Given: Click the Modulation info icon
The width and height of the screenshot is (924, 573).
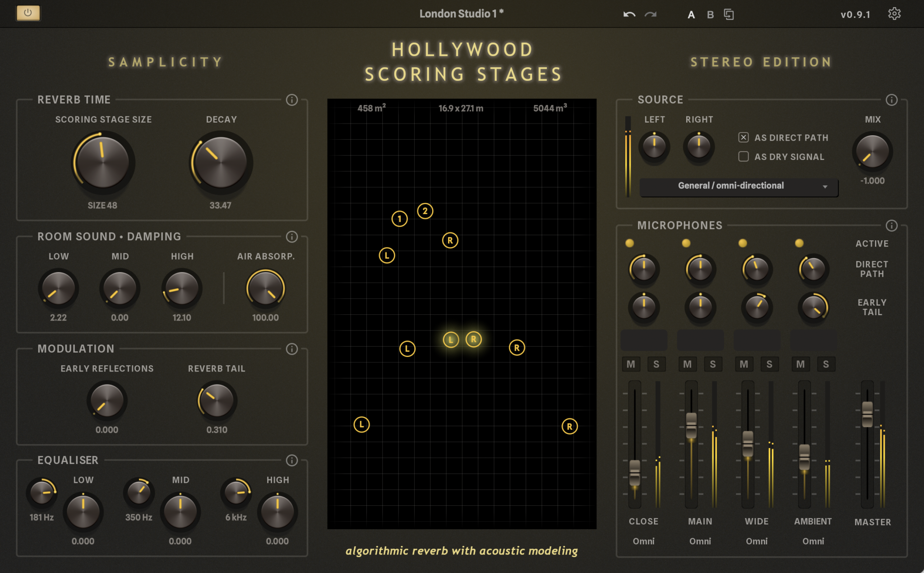Looking at the screenshot, I should point(292,349).
